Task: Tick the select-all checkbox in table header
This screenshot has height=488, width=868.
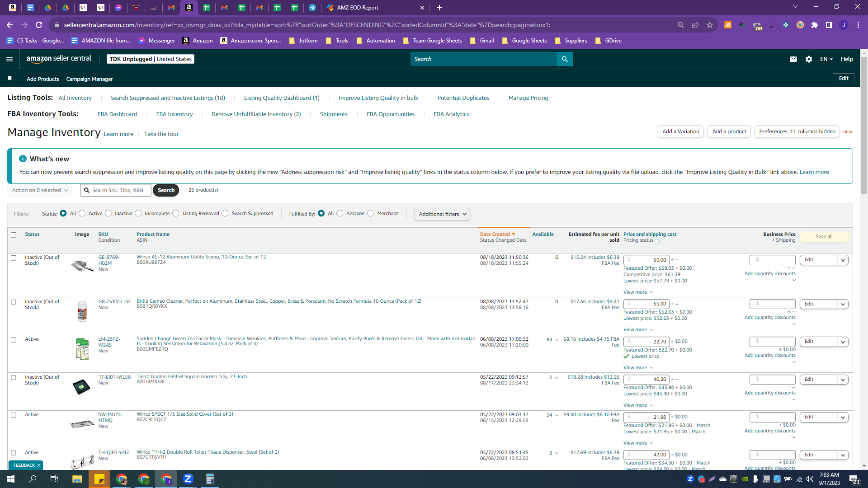Action: click(x=14, y=235)
